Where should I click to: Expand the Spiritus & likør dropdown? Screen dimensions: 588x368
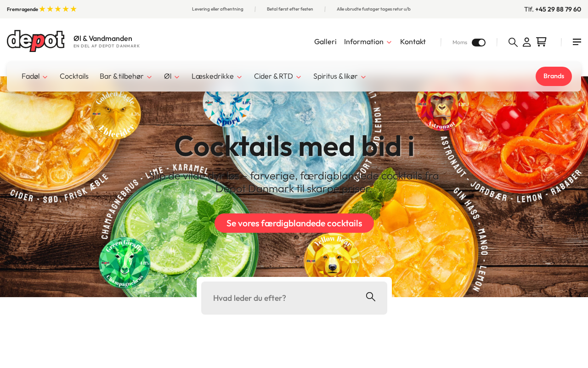pos(339,76)
